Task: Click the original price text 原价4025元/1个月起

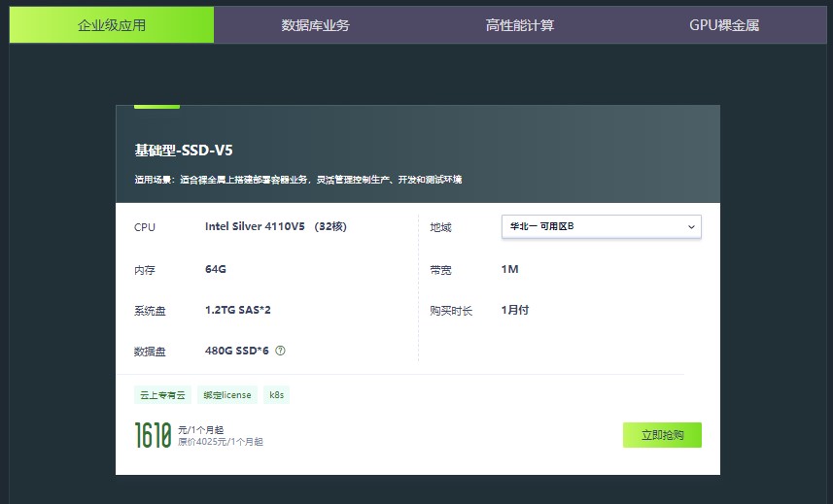Action: (221, 442)
